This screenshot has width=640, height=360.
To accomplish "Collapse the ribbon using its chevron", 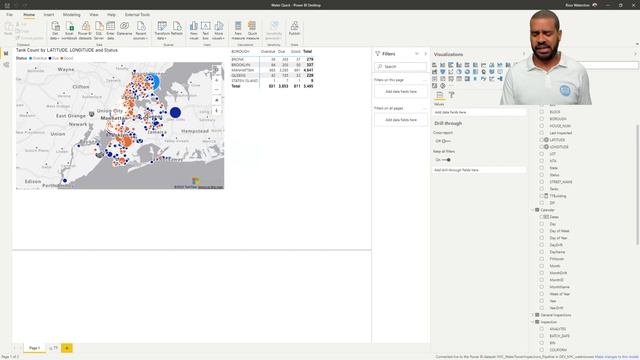I will click(x=637, y=44).
